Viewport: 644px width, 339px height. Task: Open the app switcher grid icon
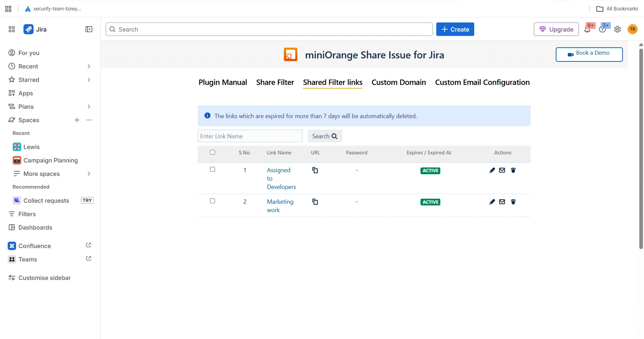pyautogui.click(x=12, y=30)
